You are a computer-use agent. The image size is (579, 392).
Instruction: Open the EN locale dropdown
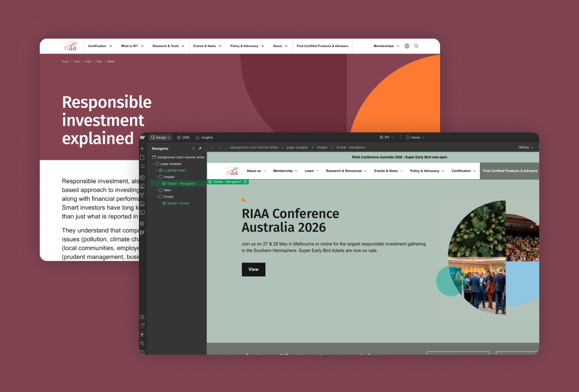387,138
